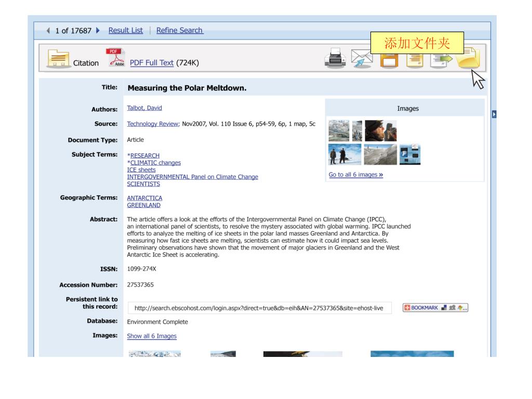The image size is (532, 399).
Task: Open author Talbot, David link
Action: pyautogui.click(x=144, y=108)
